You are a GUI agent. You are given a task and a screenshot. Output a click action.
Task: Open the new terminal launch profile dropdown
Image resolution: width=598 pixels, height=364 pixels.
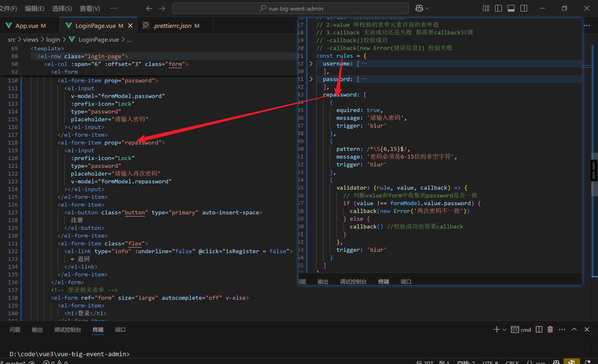point(504,330)
